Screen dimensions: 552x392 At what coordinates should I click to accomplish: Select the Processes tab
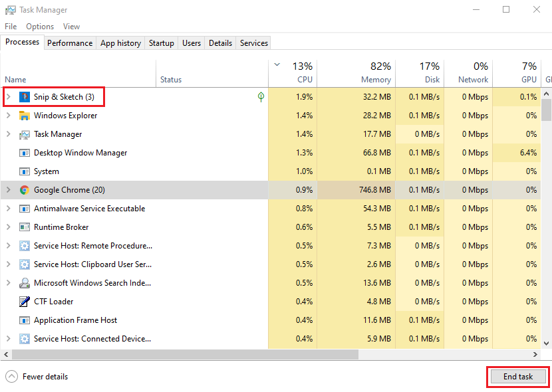[22, 42]
